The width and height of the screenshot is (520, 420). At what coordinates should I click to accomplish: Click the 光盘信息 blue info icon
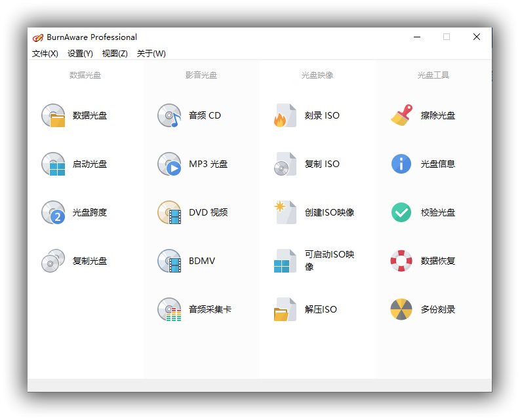pos(401,164)
